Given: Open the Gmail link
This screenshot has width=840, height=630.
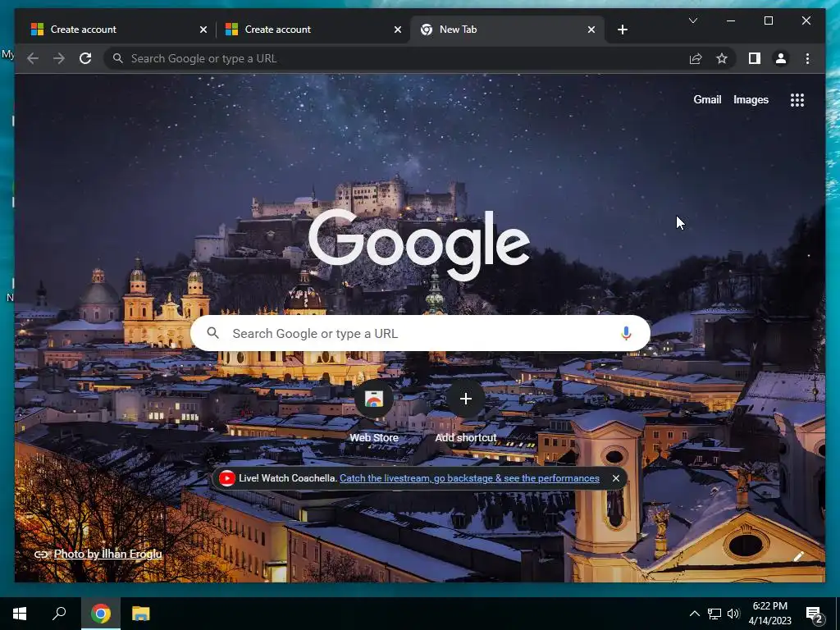Looking at the screenshot, I should coord(707,99).
